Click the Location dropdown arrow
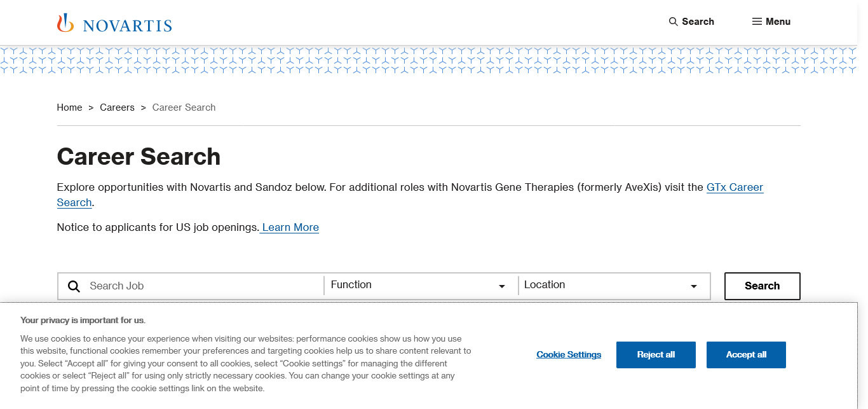 [x=694, y=287]
